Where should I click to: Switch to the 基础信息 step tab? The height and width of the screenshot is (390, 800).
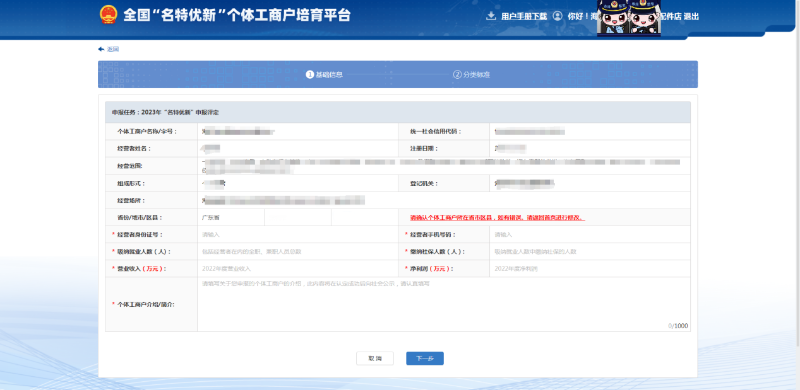pyautogui.click(x=324, y=75)
